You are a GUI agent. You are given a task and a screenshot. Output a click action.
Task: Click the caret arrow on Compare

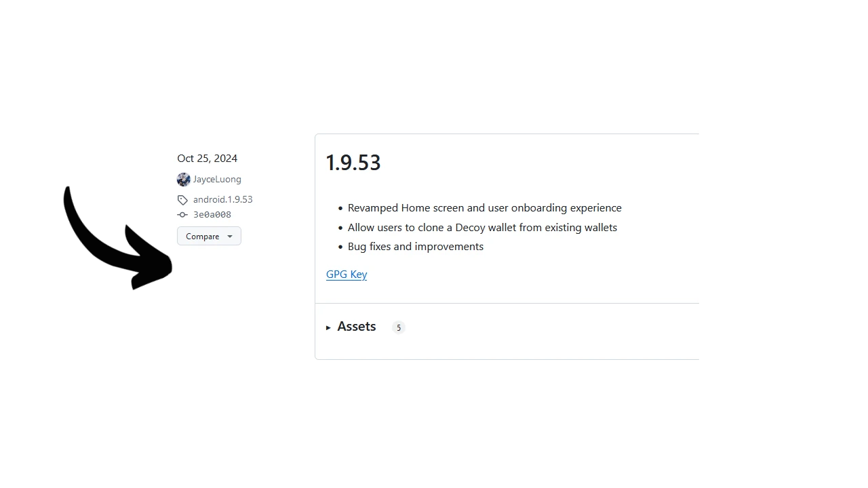(x=230, y=237)
